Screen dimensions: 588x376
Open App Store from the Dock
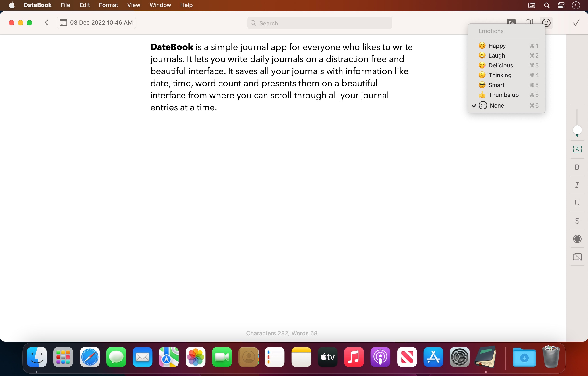433,357
